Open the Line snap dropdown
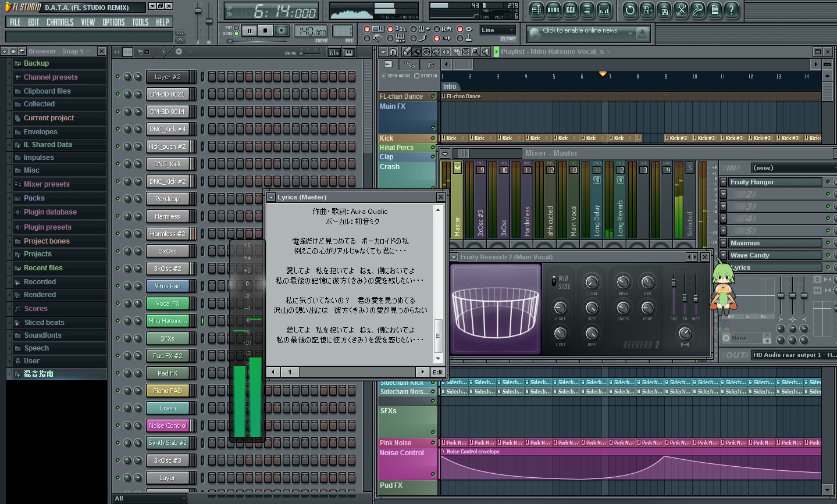 [498, 30]
